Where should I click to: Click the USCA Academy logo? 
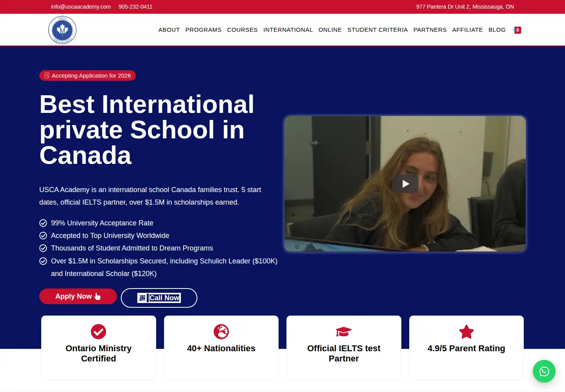(x=62, y=30)
